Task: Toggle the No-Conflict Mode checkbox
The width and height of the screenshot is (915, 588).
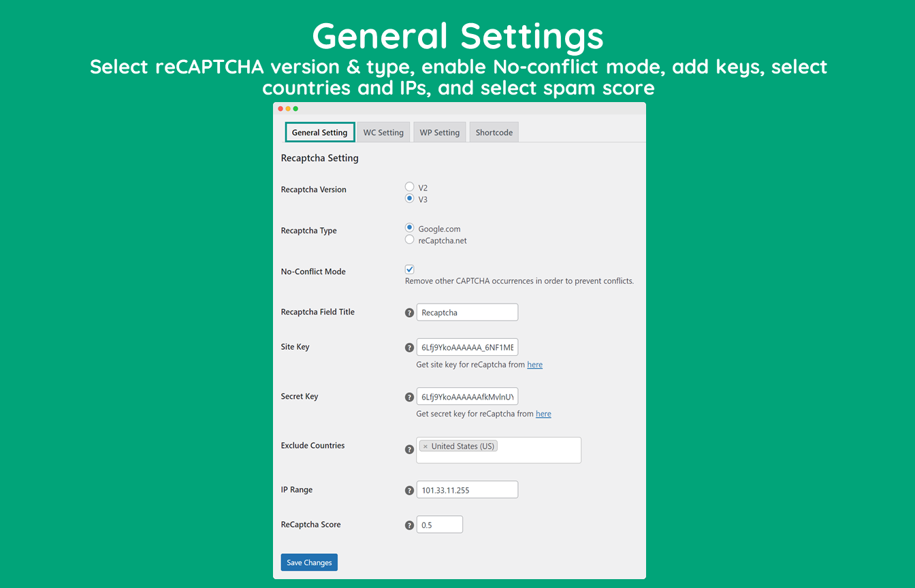Action: (410, 269)
